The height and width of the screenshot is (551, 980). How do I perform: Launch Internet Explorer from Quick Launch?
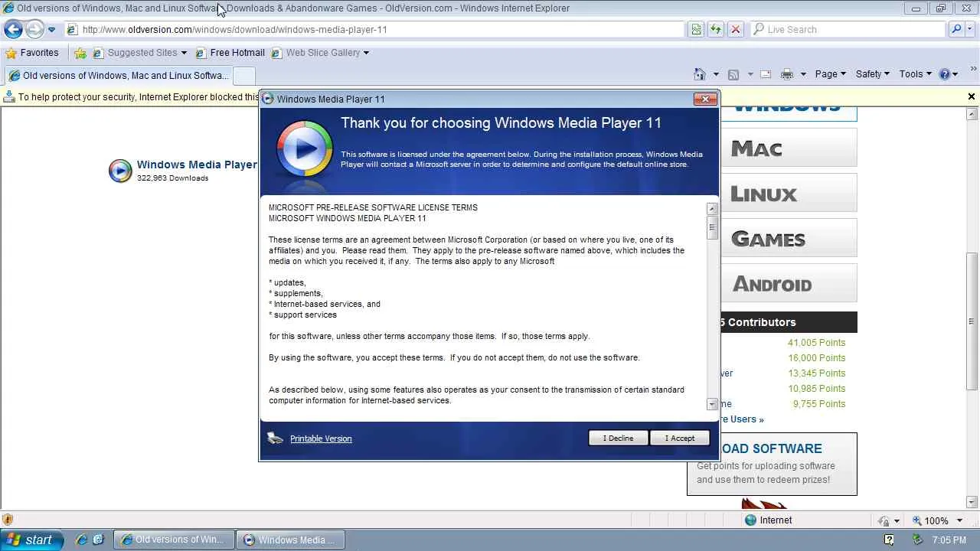coord(82,540)
